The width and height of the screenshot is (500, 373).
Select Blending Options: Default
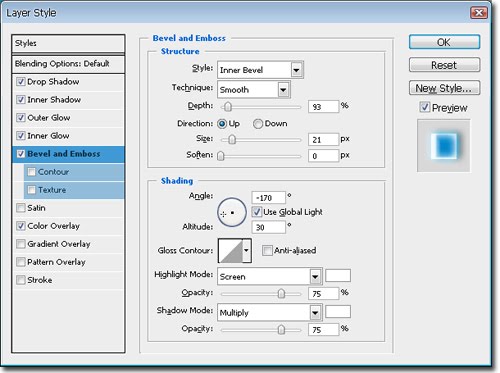click(x=68, y=64)
